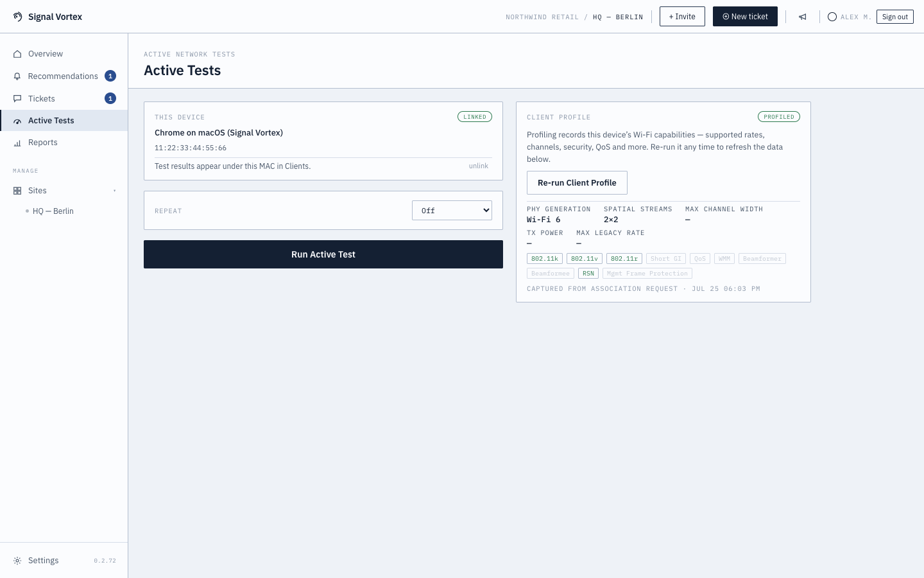
Task: Click the Recommendations count badge
Action: [x=110, y=76]
